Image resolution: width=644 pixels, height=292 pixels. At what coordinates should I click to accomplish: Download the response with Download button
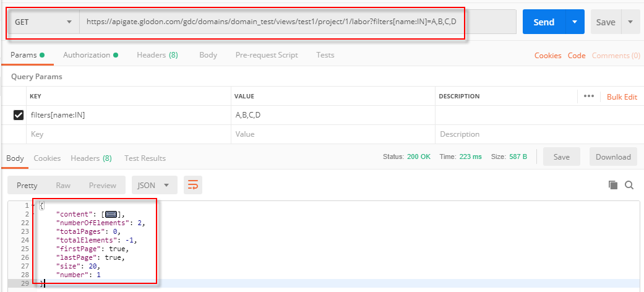[x=613, y=157]
